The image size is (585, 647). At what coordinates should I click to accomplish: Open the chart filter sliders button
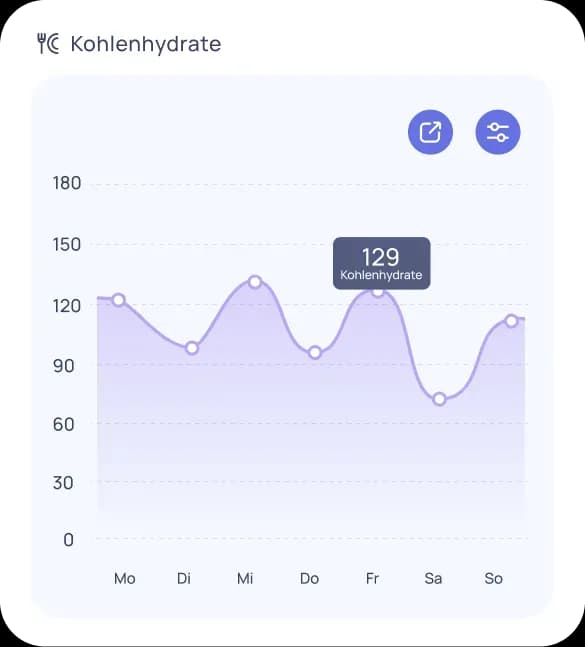(x=498, y=132)
